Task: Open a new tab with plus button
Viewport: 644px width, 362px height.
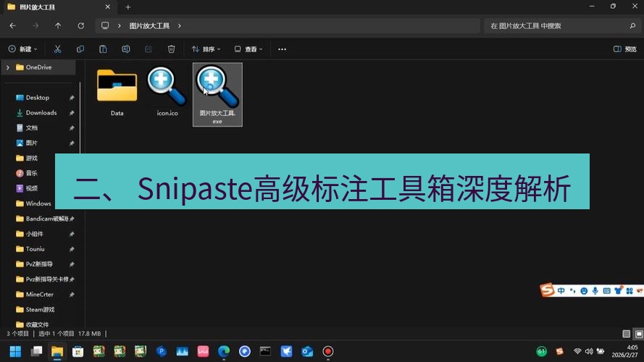Action: tap(128, 7)
